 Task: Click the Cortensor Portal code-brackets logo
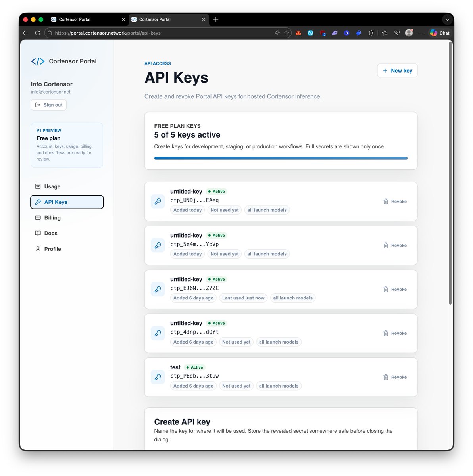[38, 61]
